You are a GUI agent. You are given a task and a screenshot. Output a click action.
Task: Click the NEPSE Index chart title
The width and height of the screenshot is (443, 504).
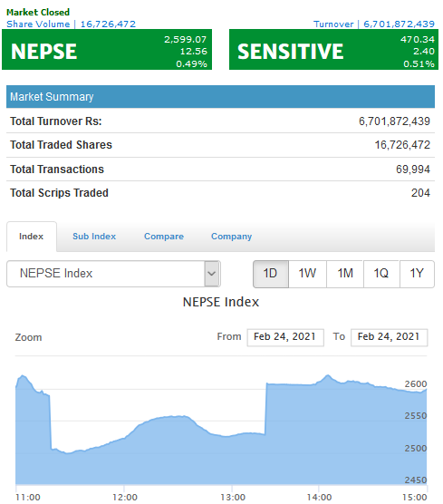pos(221,302)
